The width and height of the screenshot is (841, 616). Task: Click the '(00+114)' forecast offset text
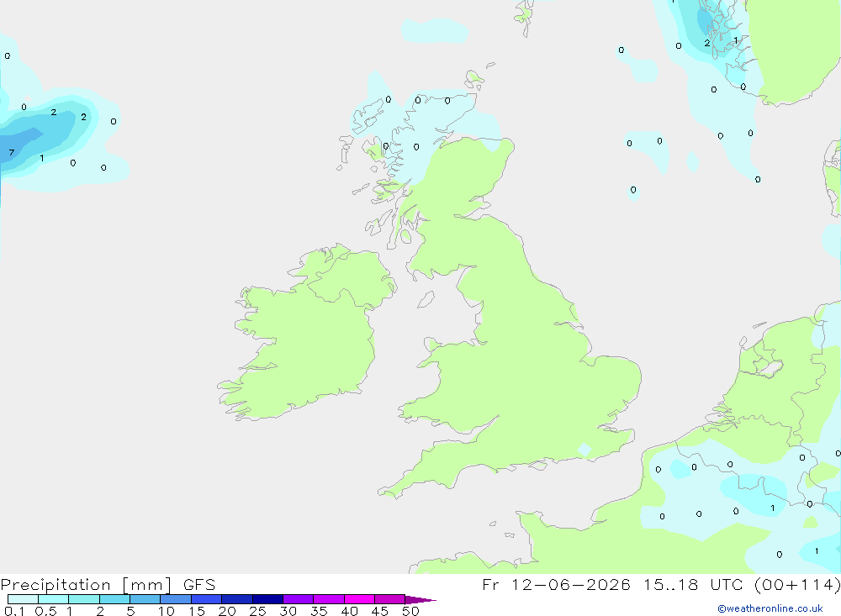[797, 584]
